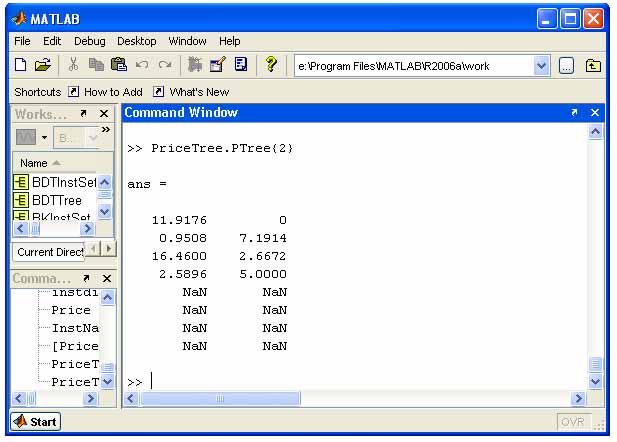This screenshot has height=442, width=617.
Task: Click Command Window scroll right arrow
Action: [x=578, y=399]
